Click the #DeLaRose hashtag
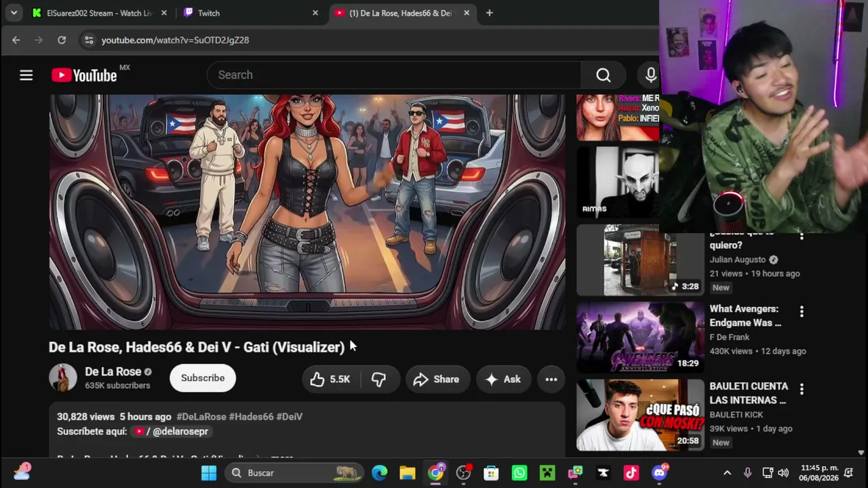 [201, 417]
